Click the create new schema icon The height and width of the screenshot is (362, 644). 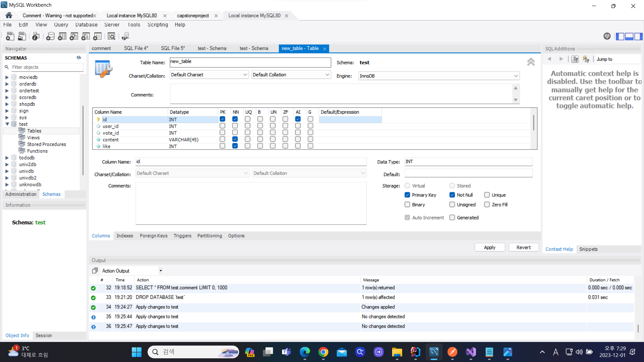[50, 36]
